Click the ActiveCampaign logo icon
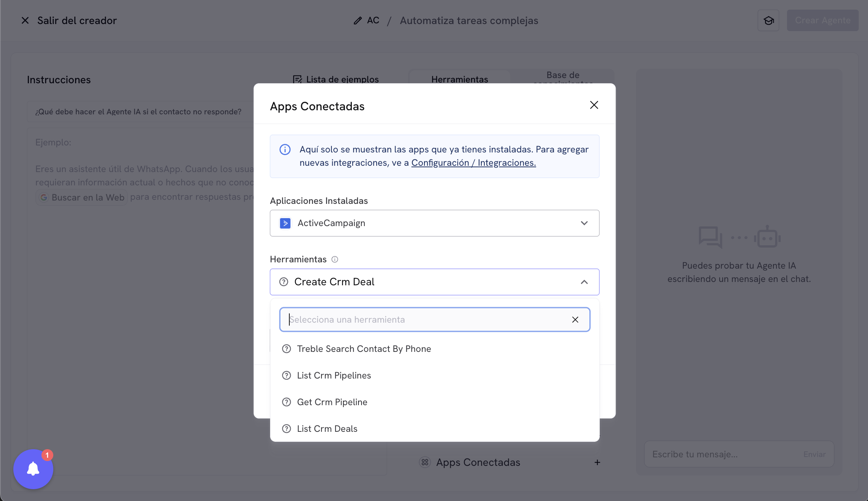The height and width of the screenshot is (501, 868). [285, 223]
